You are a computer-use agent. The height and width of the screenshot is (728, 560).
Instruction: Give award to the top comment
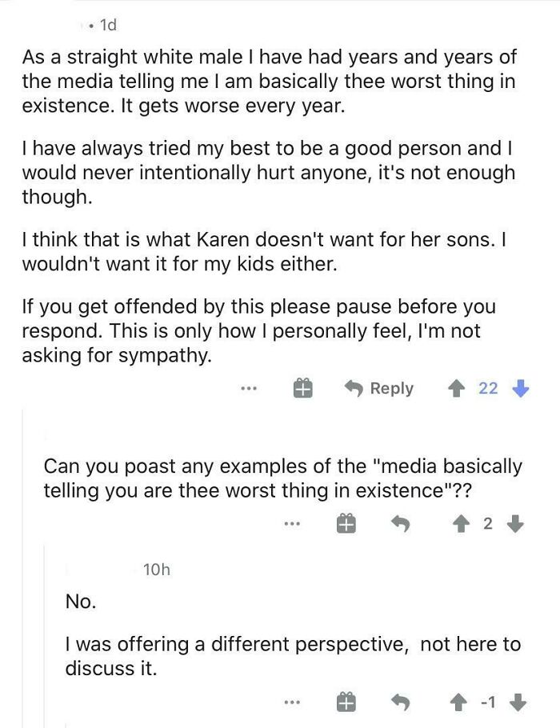point(302,390)
